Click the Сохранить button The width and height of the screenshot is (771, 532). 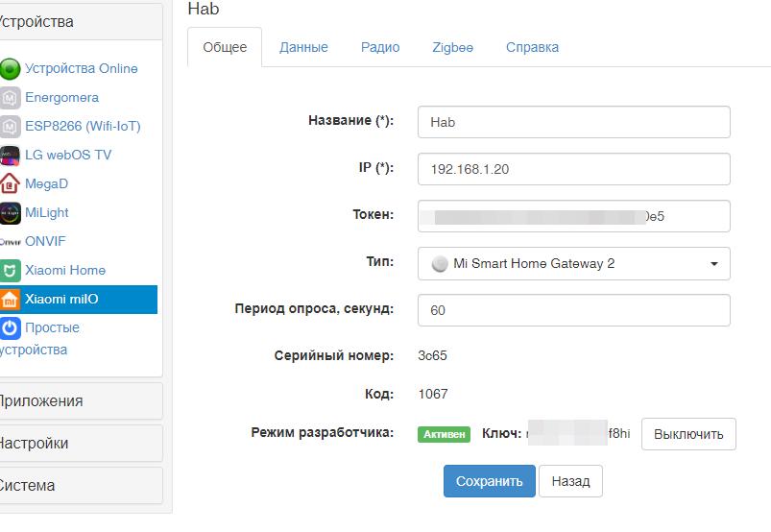click(x=490, y=481)
